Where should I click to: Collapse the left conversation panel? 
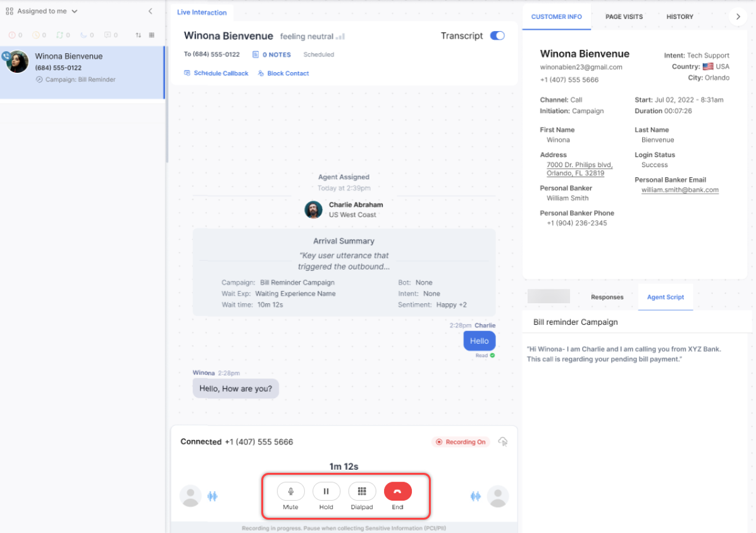click(x=150, y=11)
